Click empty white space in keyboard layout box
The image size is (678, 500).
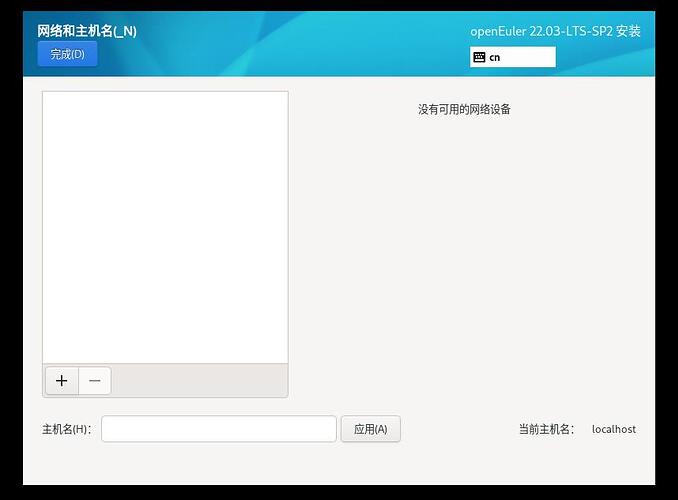tap(530, 57)
